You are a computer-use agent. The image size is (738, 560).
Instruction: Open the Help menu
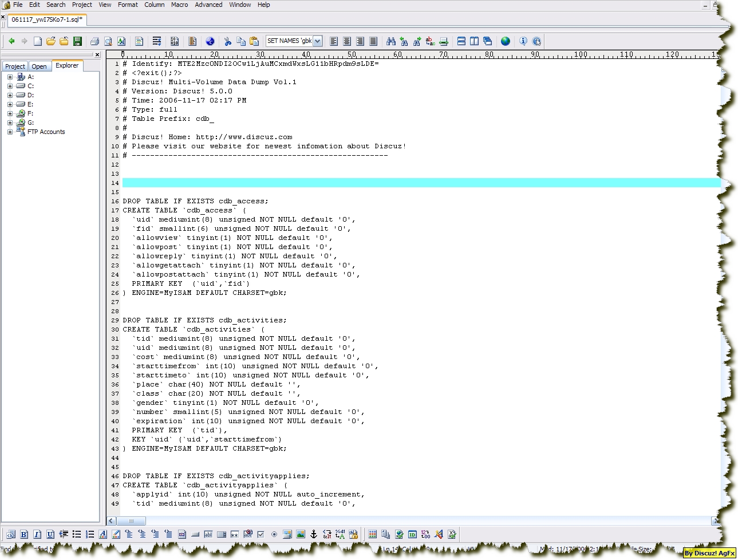point(263,5)
